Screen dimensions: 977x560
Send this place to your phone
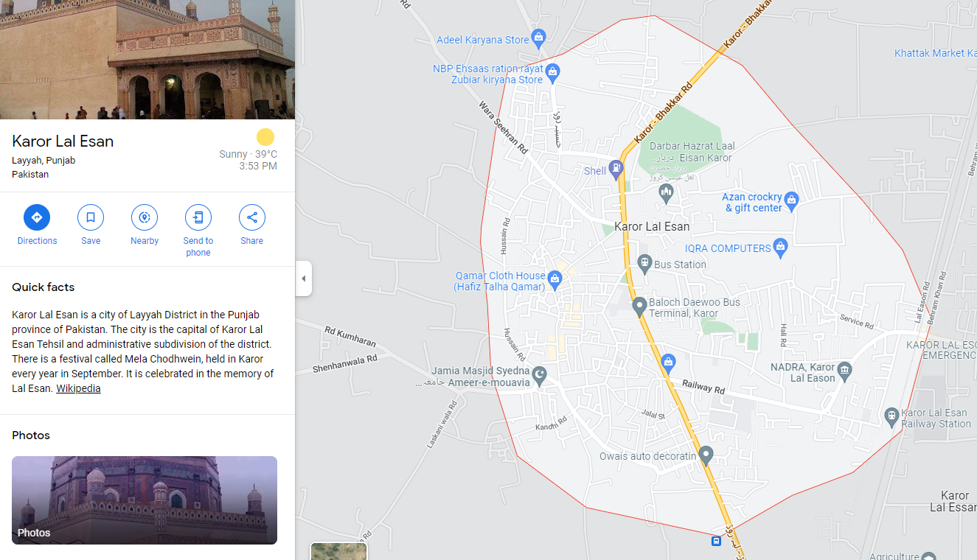pyautogui.click(x=198, y=217)
